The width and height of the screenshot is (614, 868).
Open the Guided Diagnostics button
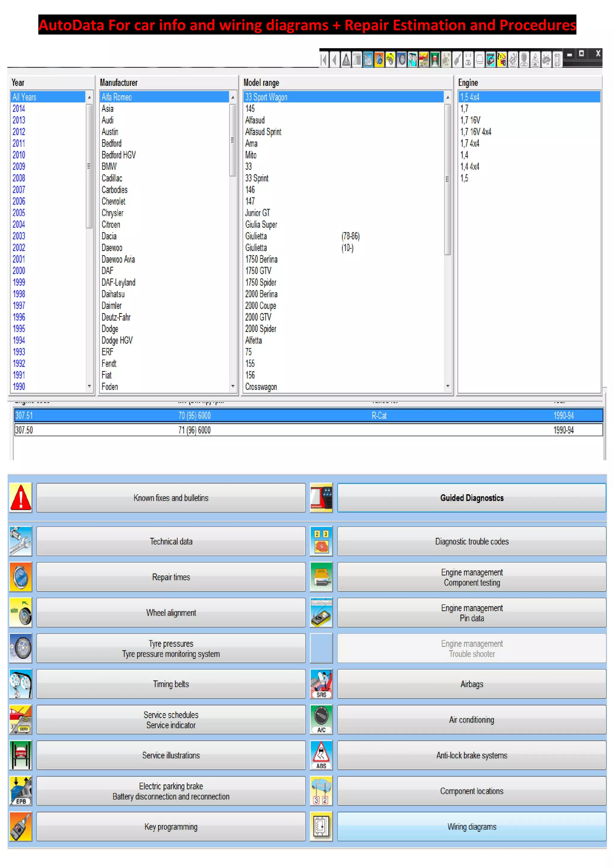[472, 498]
